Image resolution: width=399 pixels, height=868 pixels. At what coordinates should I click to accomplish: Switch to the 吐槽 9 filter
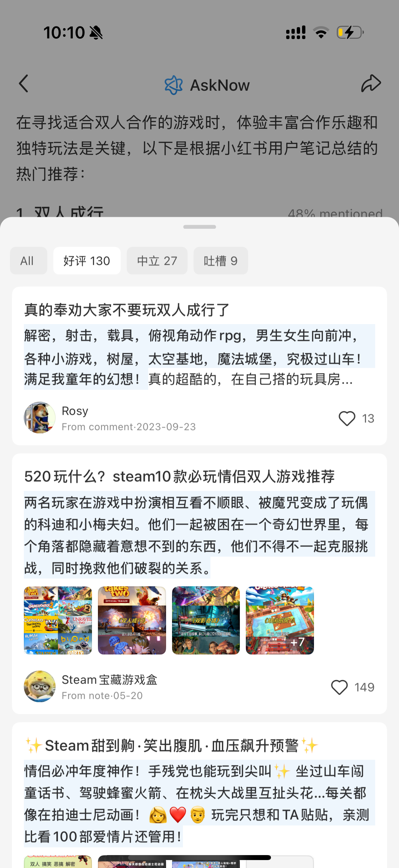(x=221, y=261)
